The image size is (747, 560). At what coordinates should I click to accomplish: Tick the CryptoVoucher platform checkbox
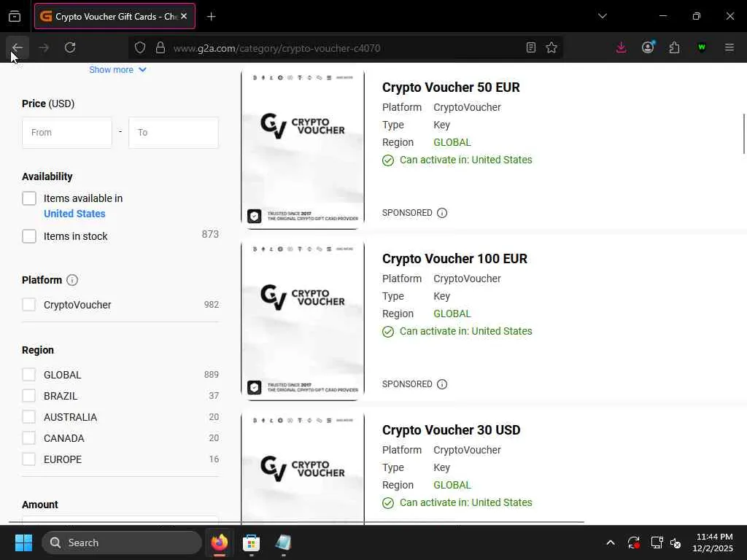point(29,305)
